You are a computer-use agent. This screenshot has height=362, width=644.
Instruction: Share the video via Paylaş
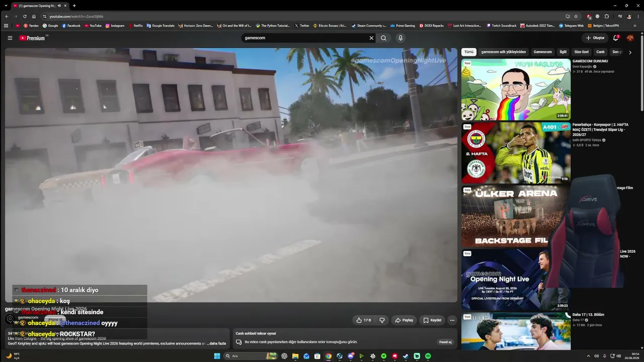(404, 320)
